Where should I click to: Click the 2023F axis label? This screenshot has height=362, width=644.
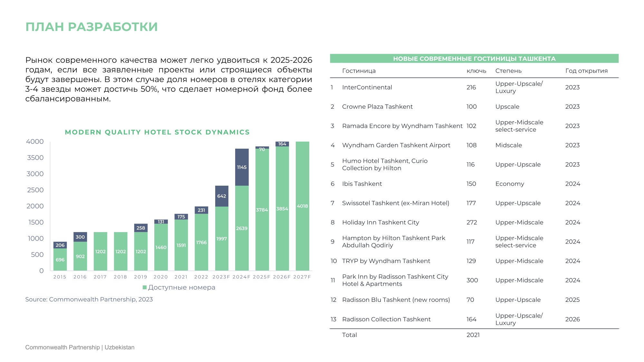[x=221, y=277]
